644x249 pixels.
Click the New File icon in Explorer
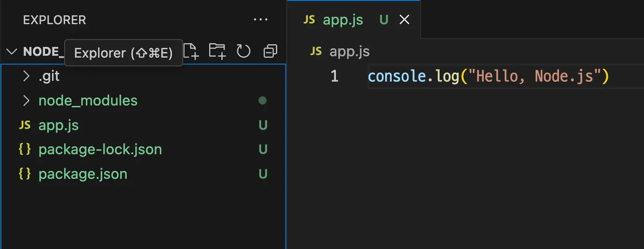click(x=191, y=52)
